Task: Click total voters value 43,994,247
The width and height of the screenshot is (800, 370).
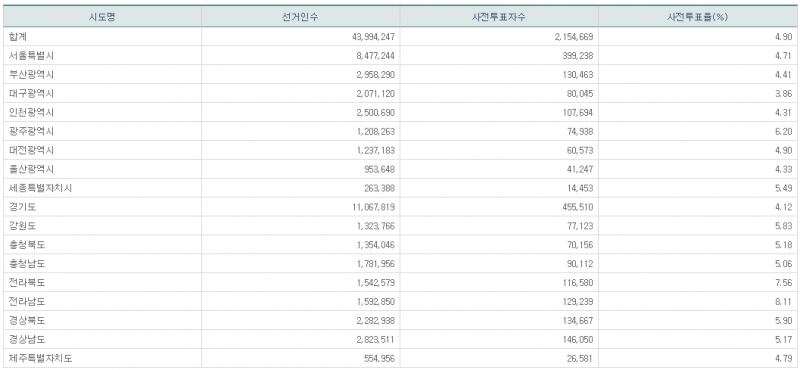Action: pos(373,37)
